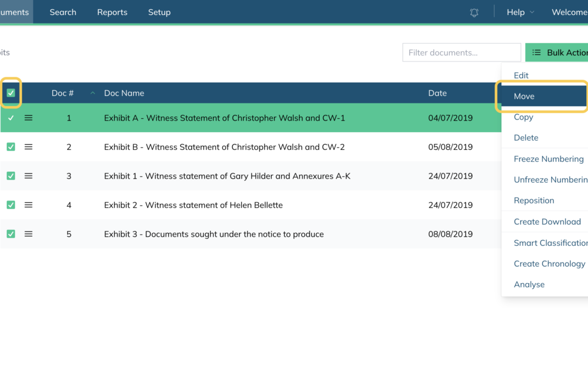
Task: Open Exhibit 1 Gary Hilder witness statement
Action: (x=227, y=176)
